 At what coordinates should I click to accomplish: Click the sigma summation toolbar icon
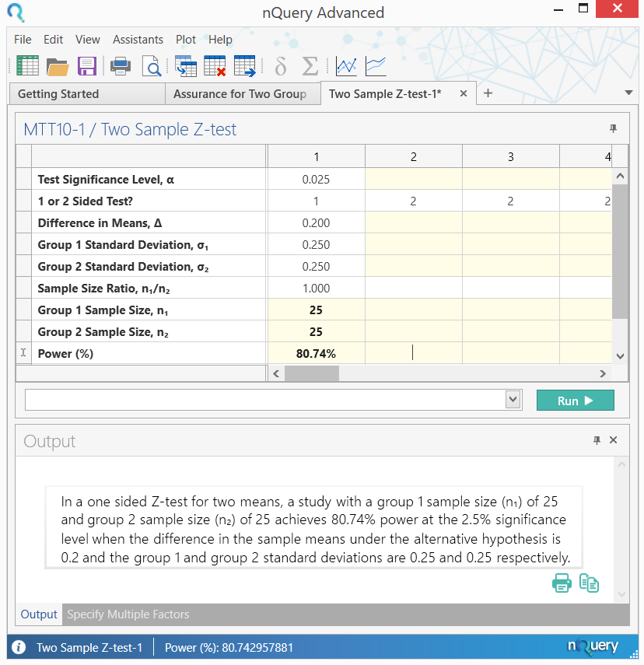(310, 66)
